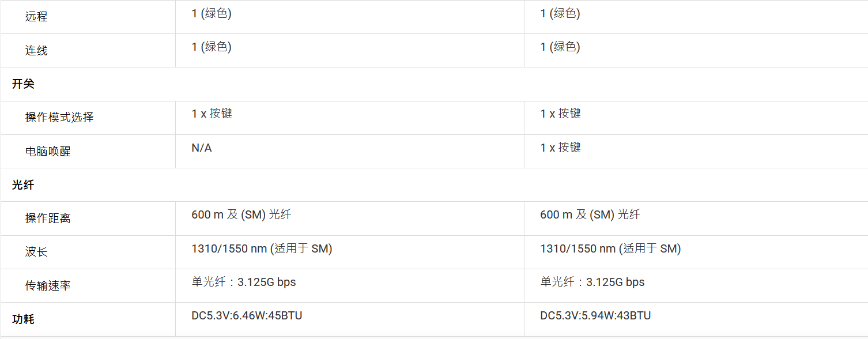Image resolution: width=868 pixels, height=339 pixels.
Task: Click the 远程 row label
Action: coord(36,17)
